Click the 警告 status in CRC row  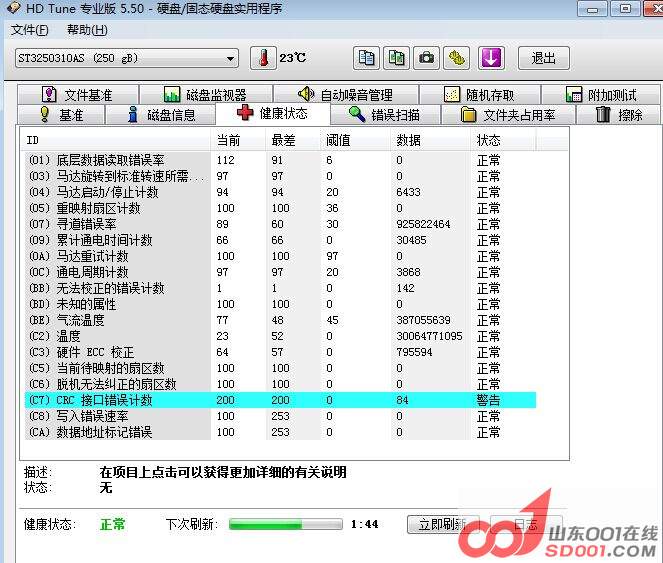(488, 400)
